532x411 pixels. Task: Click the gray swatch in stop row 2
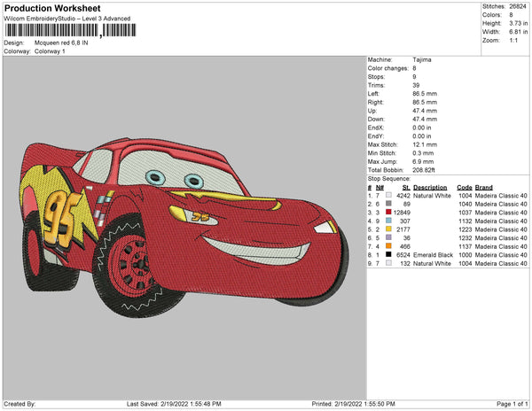click(x=388, y=204)
